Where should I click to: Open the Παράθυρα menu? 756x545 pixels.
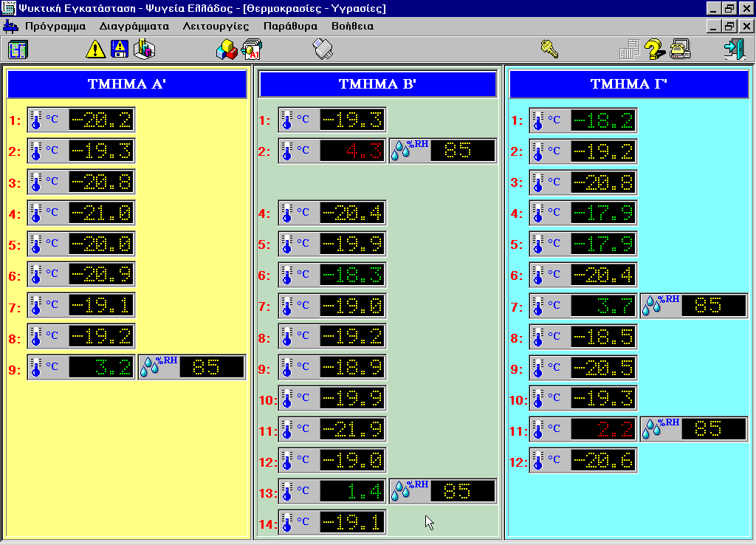(x=290, y=26)
